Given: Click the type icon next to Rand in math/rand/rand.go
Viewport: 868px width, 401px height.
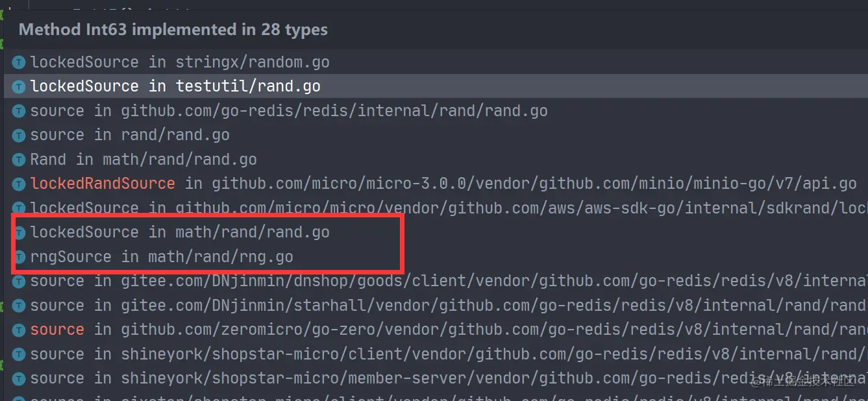Looking at the screenshot, I should pyautogui.click(x=18, y=159).
